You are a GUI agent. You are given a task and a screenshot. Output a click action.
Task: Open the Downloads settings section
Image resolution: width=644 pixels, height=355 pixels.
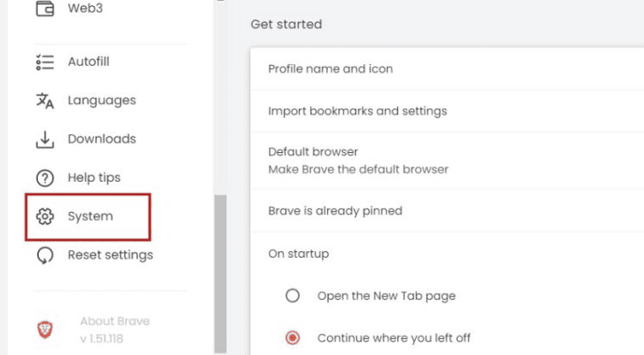(x=102, y=139)
